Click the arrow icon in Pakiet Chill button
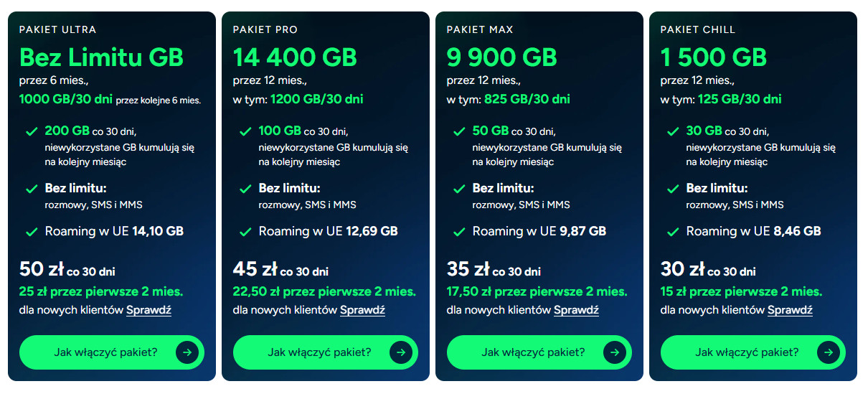The image size is (868, 394). [828, 352]
